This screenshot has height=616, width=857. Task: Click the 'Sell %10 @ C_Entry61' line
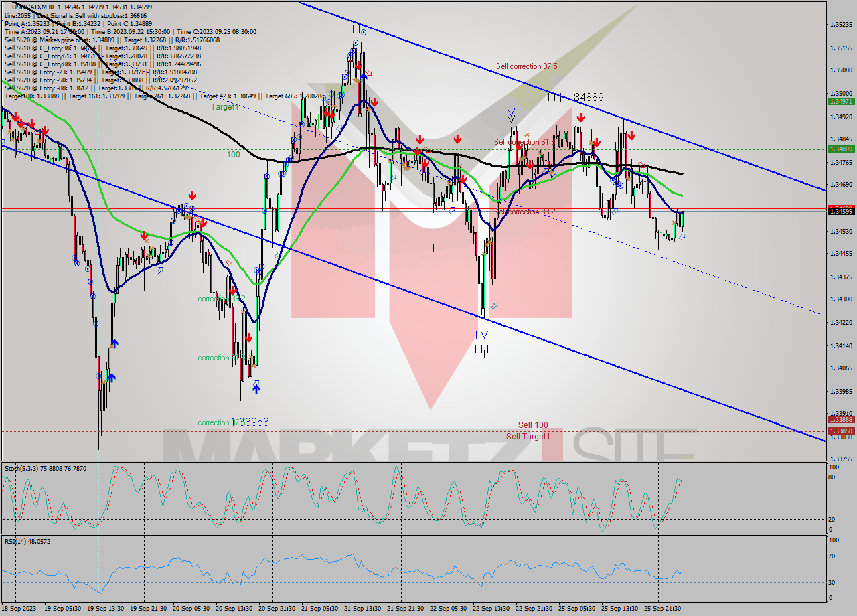point(102,56)
